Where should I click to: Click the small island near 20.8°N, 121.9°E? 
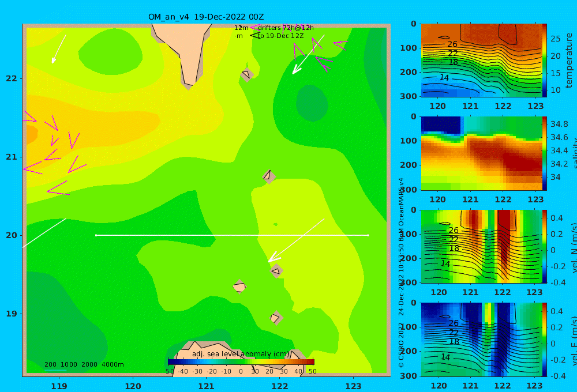click(x=269, y=176)
